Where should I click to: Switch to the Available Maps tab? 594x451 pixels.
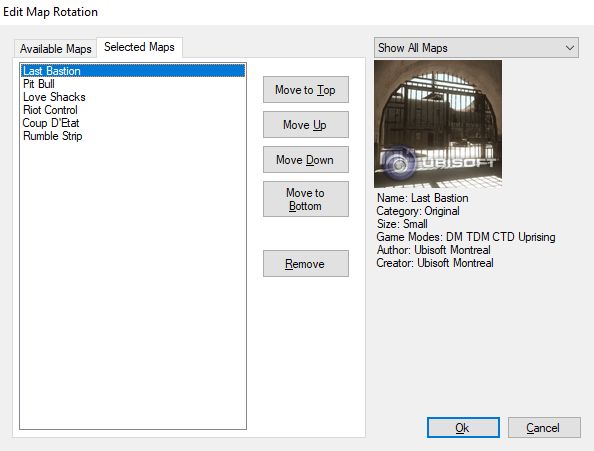55,49
